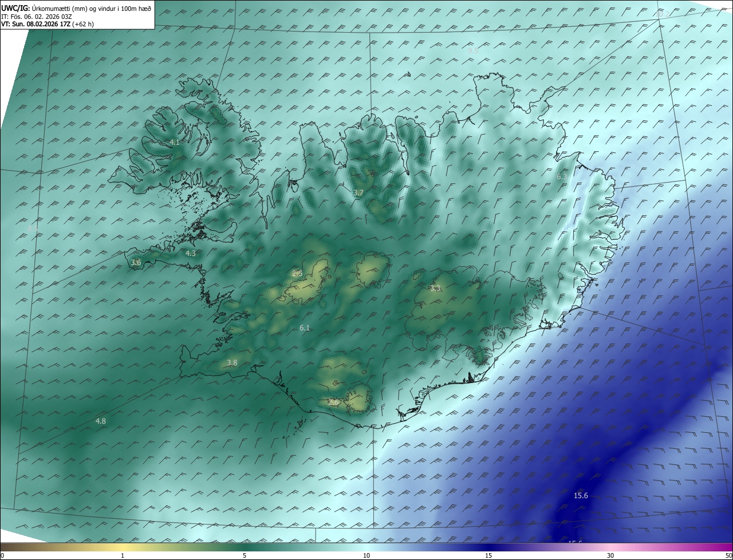Click the color scale label 15
Screen dimensions: 733x560
[488, 555]
